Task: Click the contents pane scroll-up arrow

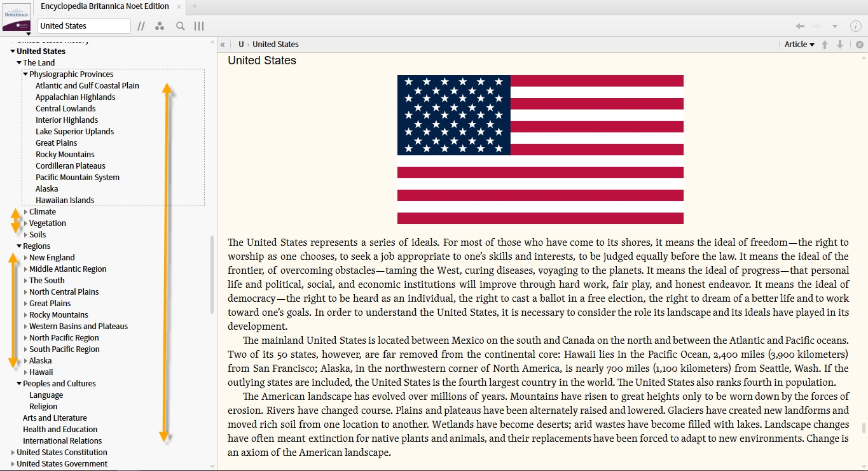Action: 212,41
